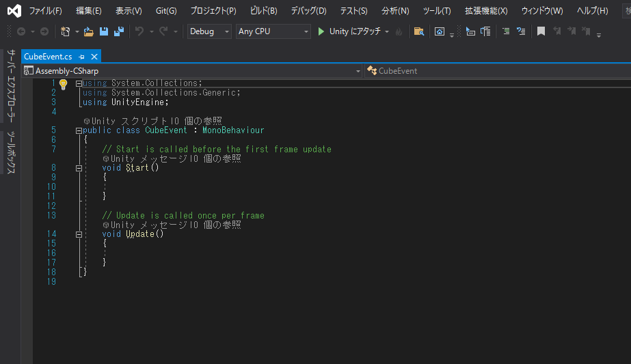This screenshot has width=631, height=364.
Task: Go to the next bookmark icon
Action: click(x=572, y=31)
